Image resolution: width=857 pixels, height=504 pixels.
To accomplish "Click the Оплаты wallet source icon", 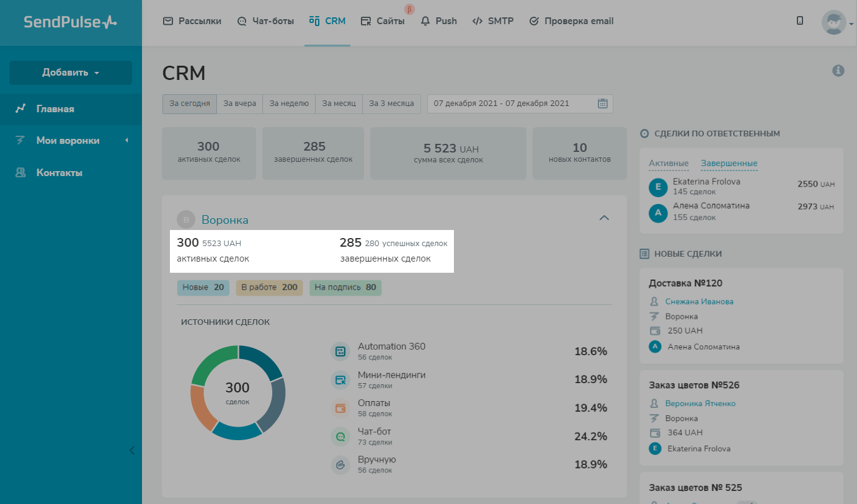I will coord(340,408).
